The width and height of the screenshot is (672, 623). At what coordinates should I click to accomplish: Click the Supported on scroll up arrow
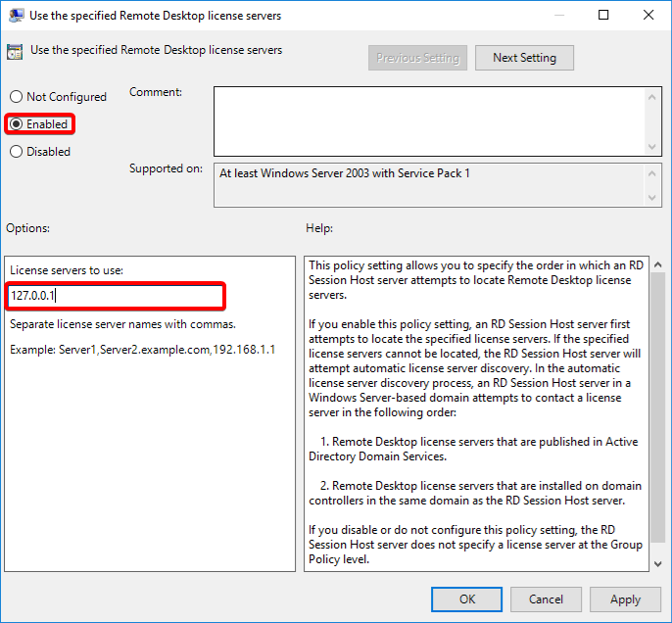[x=652, y=172]
